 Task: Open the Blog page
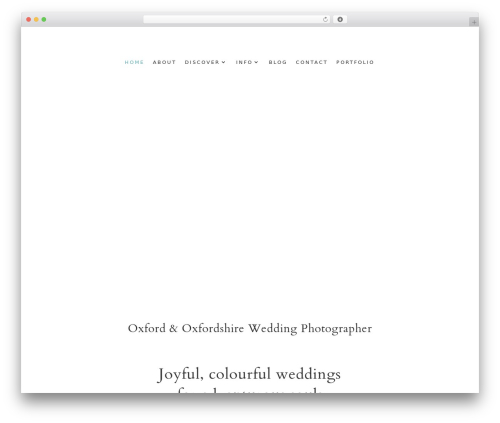click(x=278, y=62)
